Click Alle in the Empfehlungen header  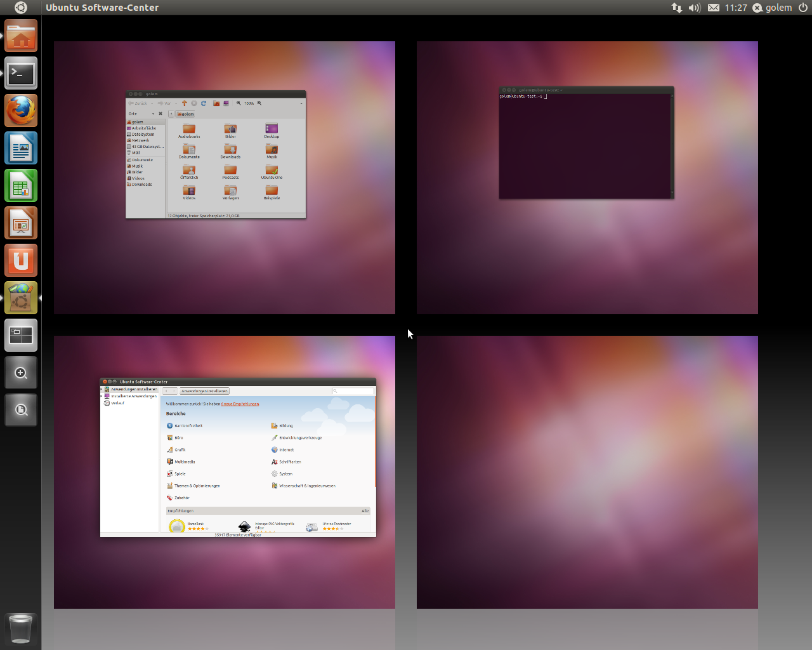[365, 511]
